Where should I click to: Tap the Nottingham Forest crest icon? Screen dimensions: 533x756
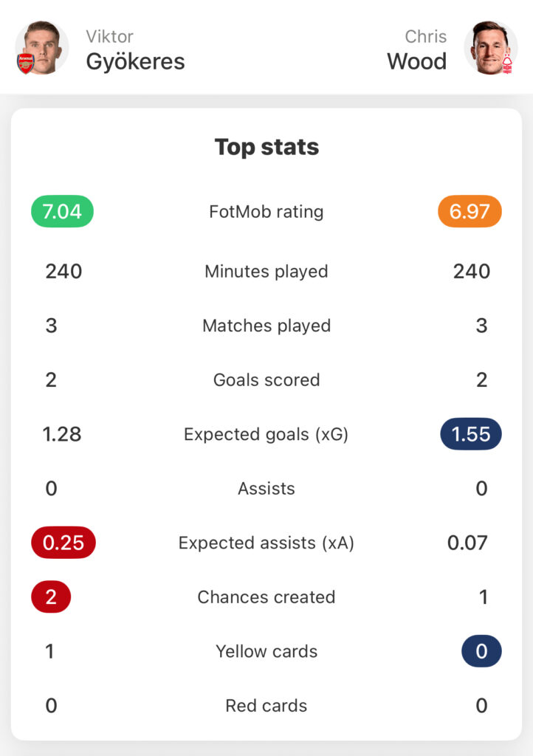pyautogui.click(x=507, y=64)
